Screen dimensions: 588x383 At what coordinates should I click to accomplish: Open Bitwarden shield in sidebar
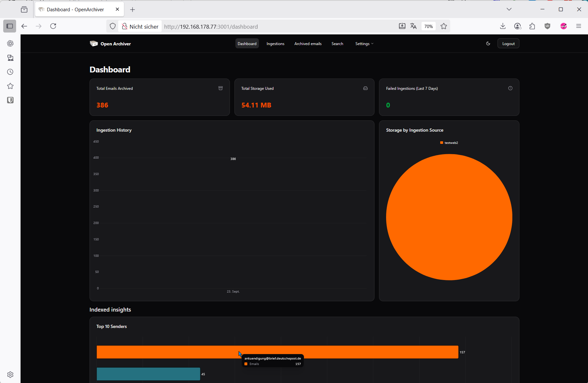pos(10,100)
